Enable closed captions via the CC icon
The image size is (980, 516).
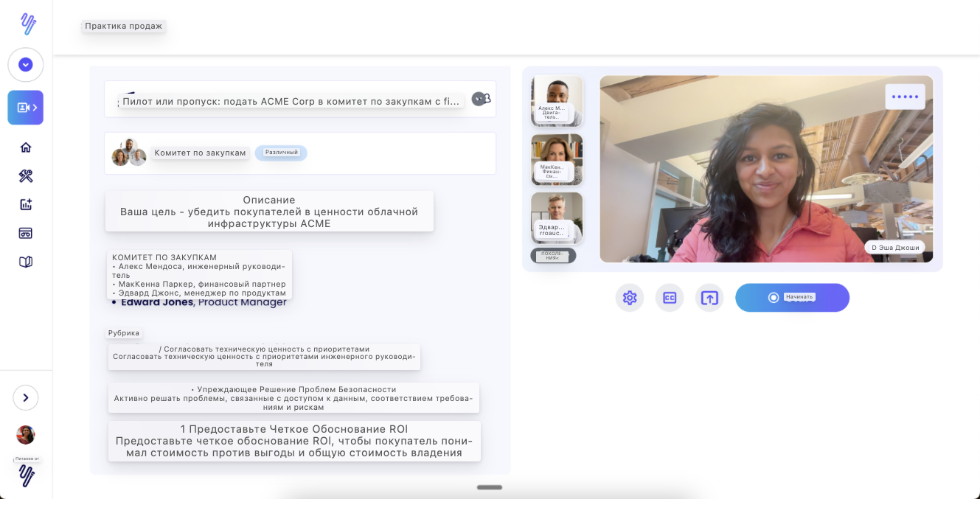point(669,298)
